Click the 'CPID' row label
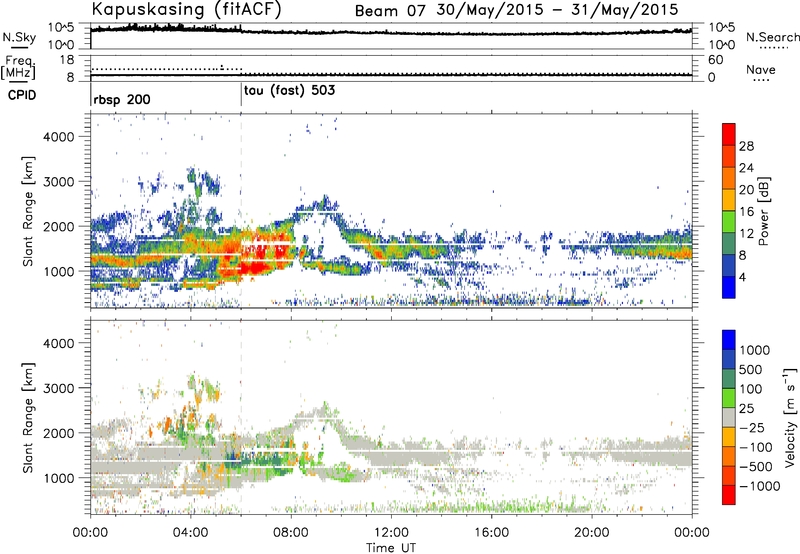 pyautogui.click(x=22, y=95)
